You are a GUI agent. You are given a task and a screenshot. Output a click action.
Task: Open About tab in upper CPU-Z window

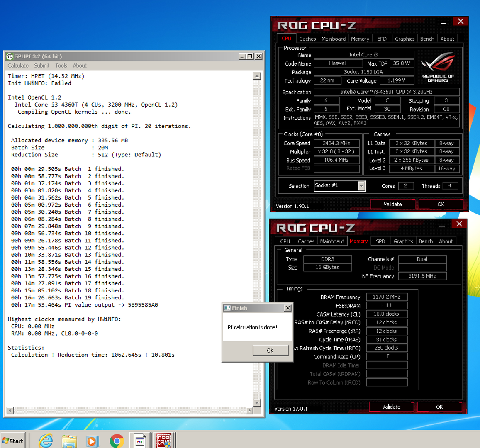(447, 39)
